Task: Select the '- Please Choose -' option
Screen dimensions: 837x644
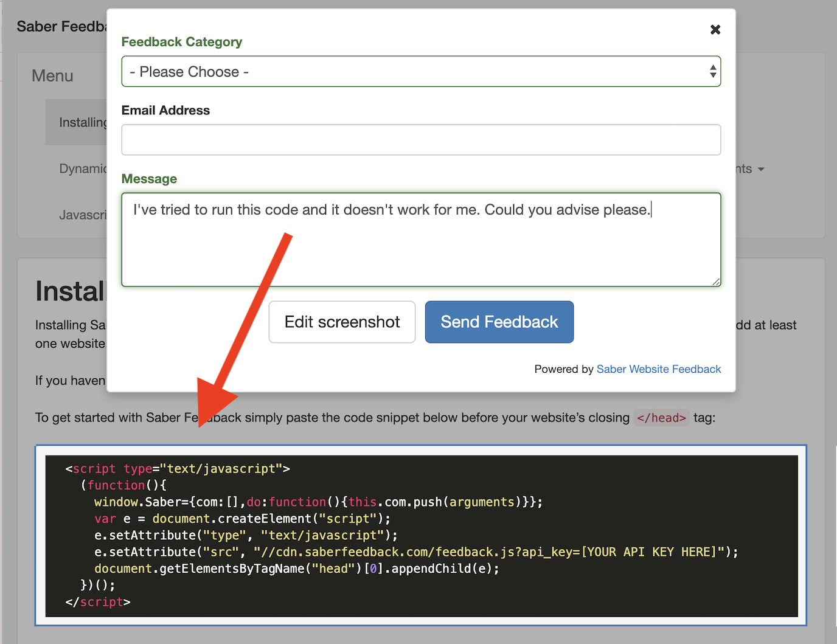Action: tap(189, 71)
